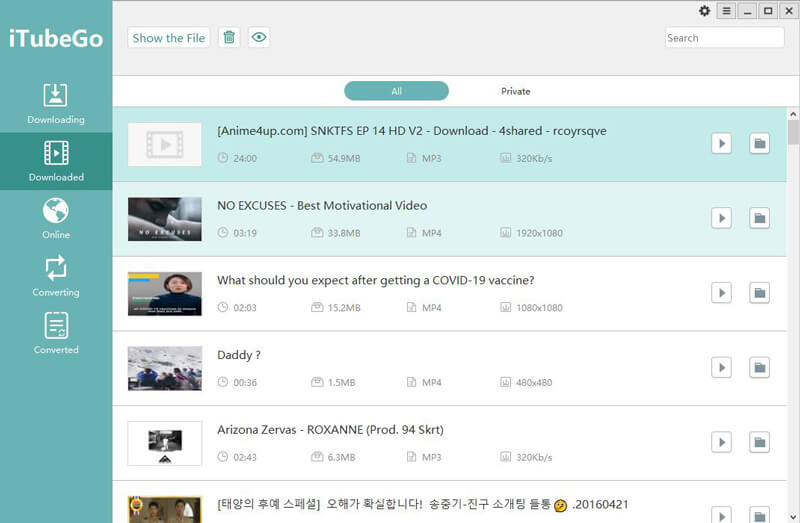Open folder for Anime4up SNKTFS EP 14
The width and height of the screenshot is (800, 523).
759,143
